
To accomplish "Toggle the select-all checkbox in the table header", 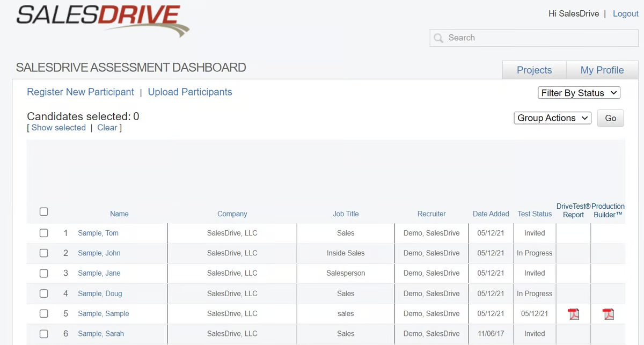I will [43, 211].
